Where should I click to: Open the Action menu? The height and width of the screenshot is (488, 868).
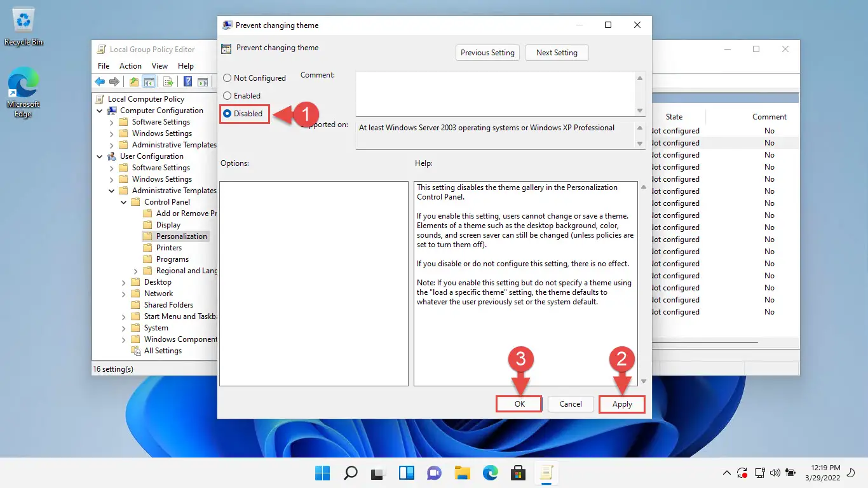tap(130, 66)
